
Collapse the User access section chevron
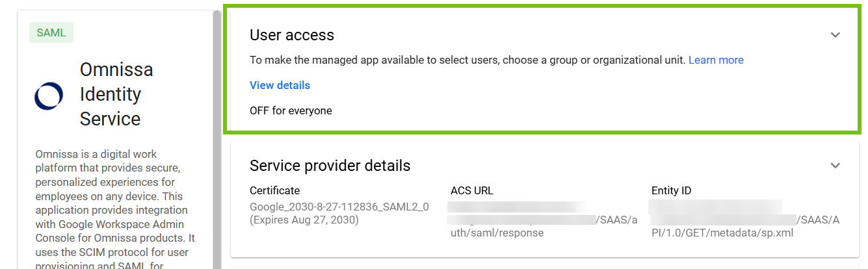tap(835, 35)
